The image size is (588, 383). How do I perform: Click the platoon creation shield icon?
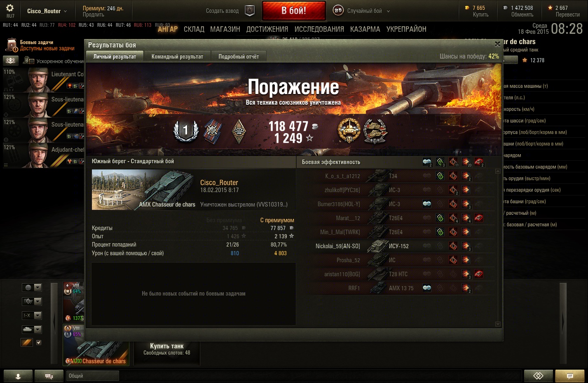point(250,11)
